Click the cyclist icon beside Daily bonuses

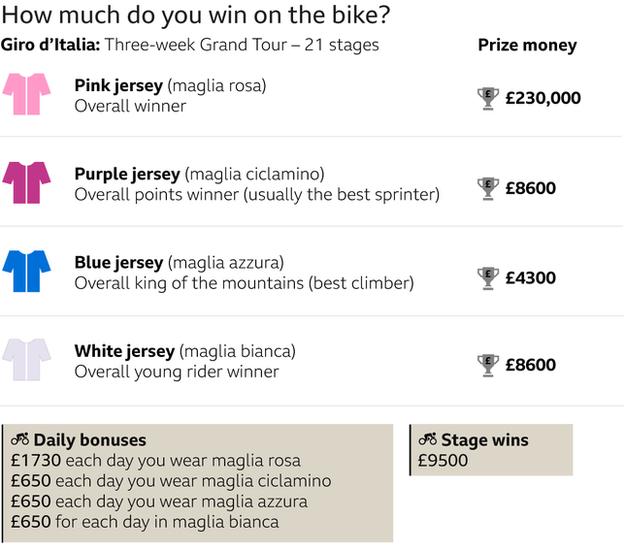click(20, 439)
